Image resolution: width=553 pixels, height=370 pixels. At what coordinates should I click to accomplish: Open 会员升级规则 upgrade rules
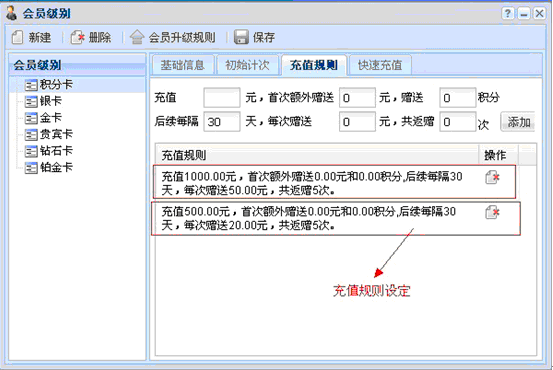172,37
